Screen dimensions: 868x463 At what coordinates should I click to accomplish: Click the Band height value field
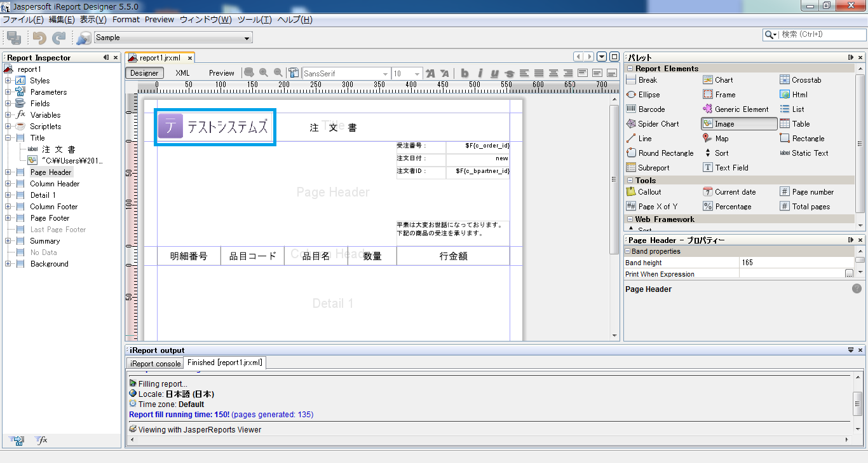click(796, 263)
